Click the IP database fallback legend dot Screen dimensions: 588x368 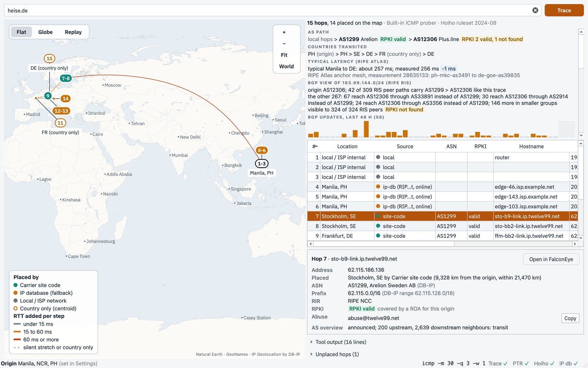(x=15, y=293)
